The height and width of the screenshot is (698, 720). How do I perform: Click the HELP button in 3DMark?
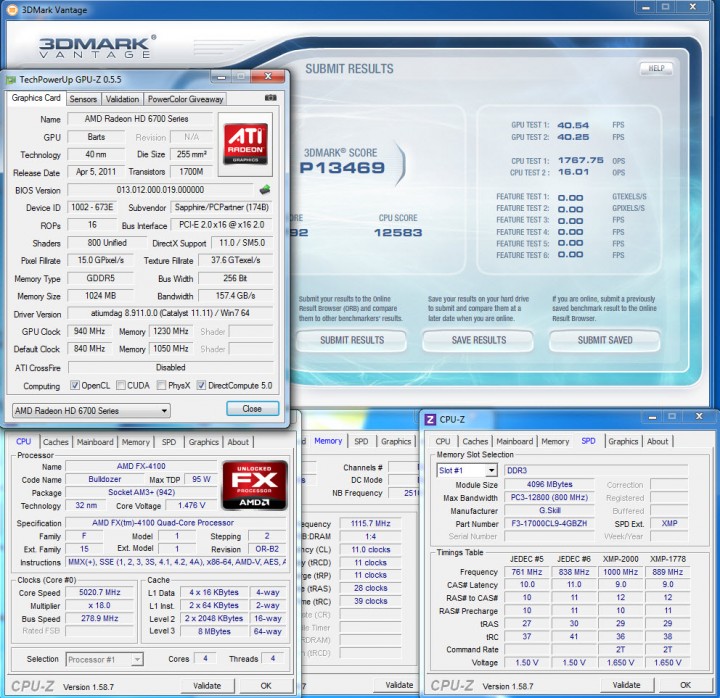(x=656, y=68)
